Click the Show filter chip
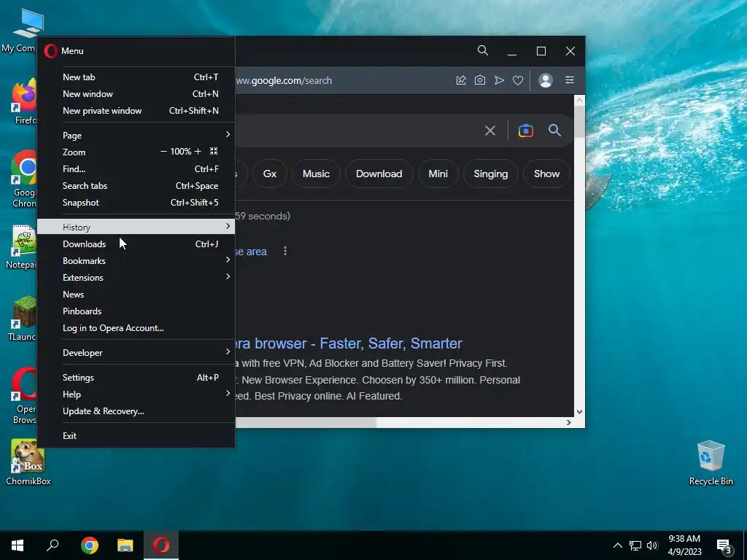Image resolution: width=747 pixels, height=560 pixels. [546, 174]
